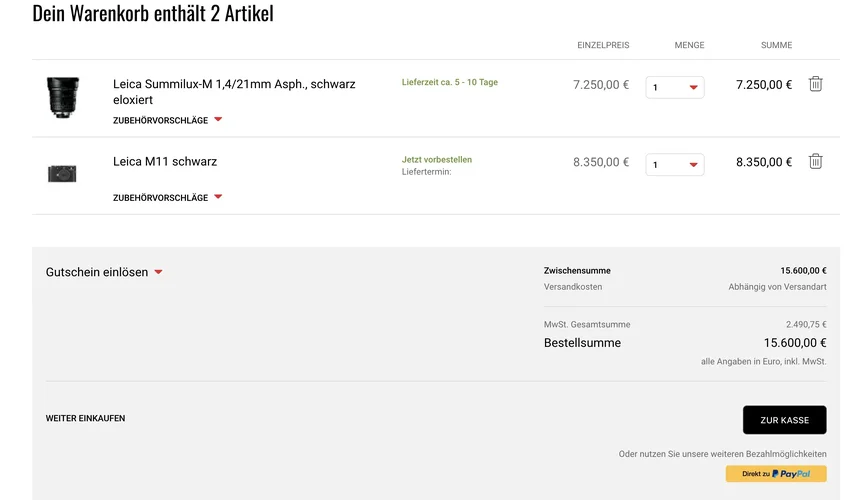
Task: Delete the Leica Summilux-M lens from cart
Action: pos(815,84)
